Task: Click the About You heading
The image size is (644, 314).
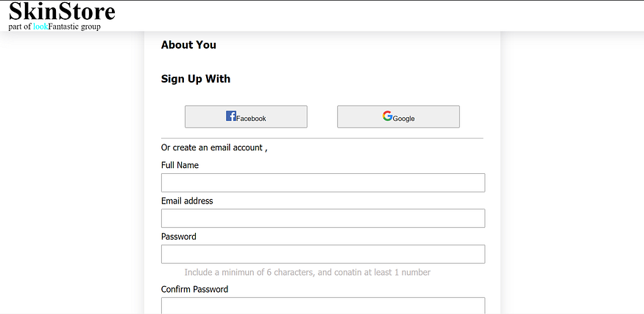Action: (188, 45)
